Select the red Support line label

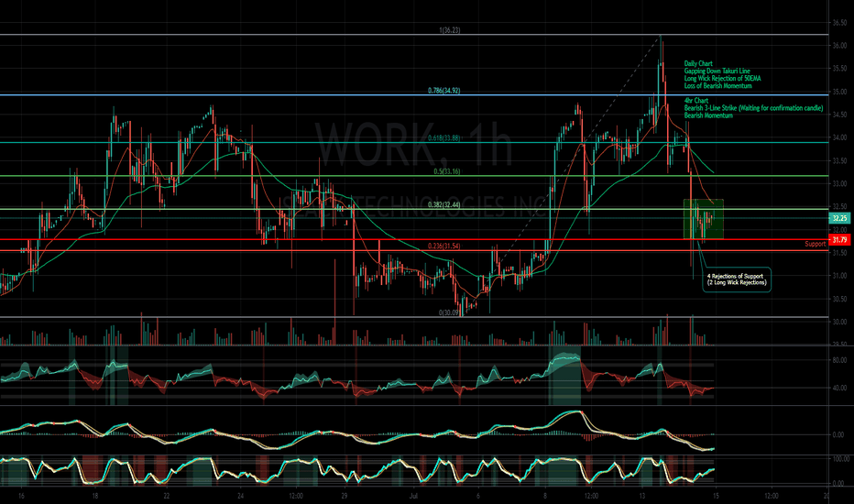coord(816,244)
